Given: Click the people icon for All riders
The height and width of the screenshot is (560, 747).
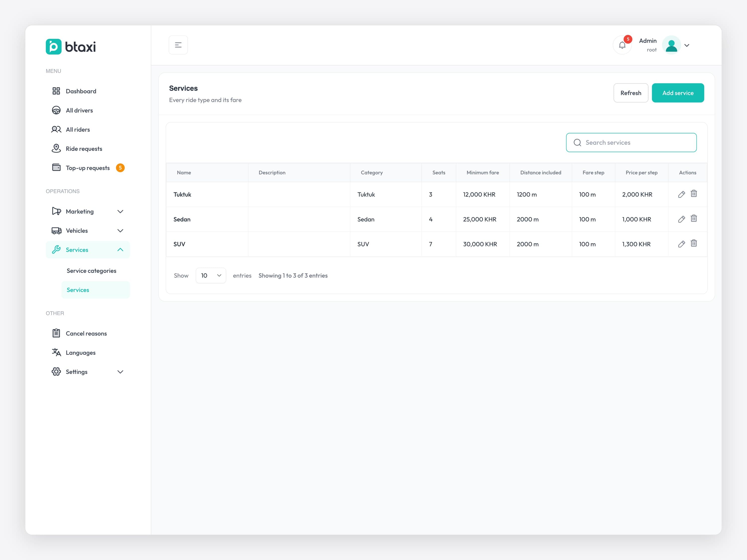Looking at the screenshot, I should (56, 130).
